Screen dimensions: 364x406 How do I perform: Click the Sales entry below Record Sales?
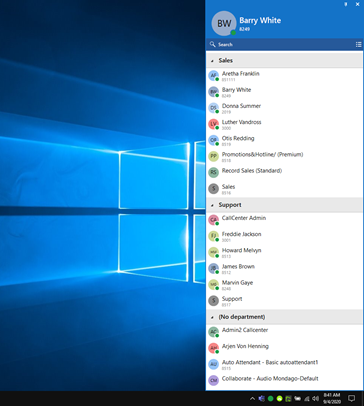pos(228,187)
